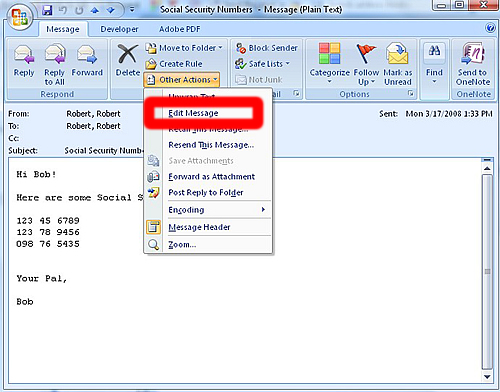Open Junk E-mail dialog launcher

click(296, 93)
